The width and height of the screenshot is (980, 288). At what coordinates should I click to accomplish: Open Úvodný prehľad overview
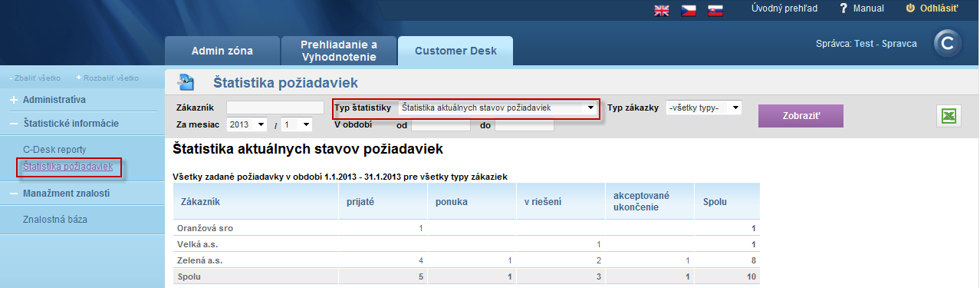tap(785, 8)
